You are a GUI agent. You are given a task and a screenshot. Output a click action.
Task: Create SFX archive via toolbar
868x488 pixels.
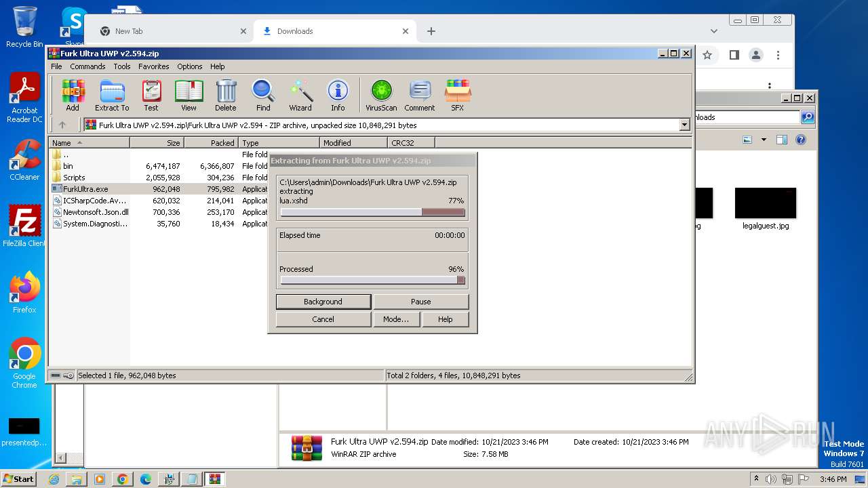coord(458,96)
